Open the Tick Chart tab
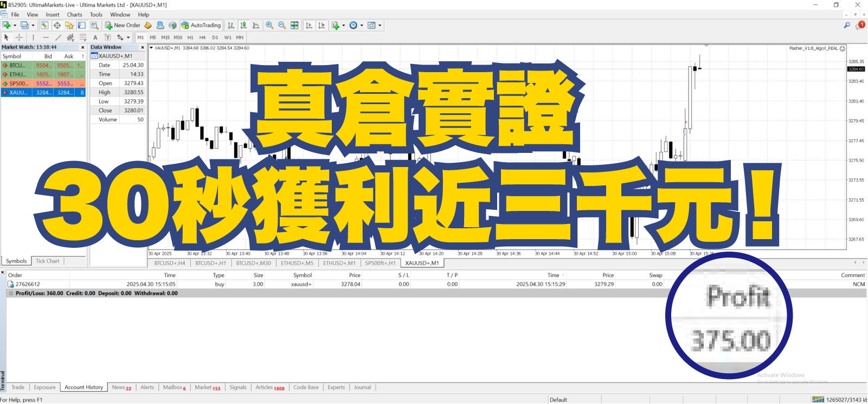868x404 pixels. pyautogui.click(x=48, y=261)
